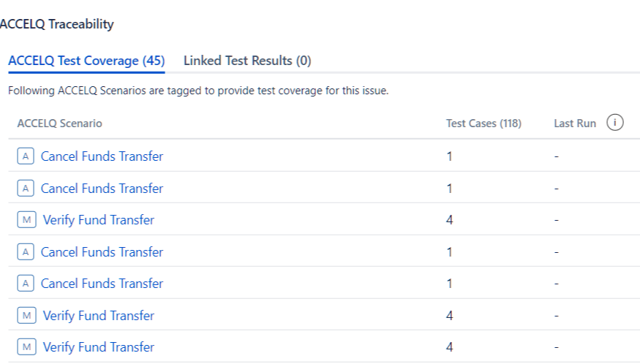Switch to the ACCELQ Test Coverage tab

pyautogui.click(x=86, y=61)
